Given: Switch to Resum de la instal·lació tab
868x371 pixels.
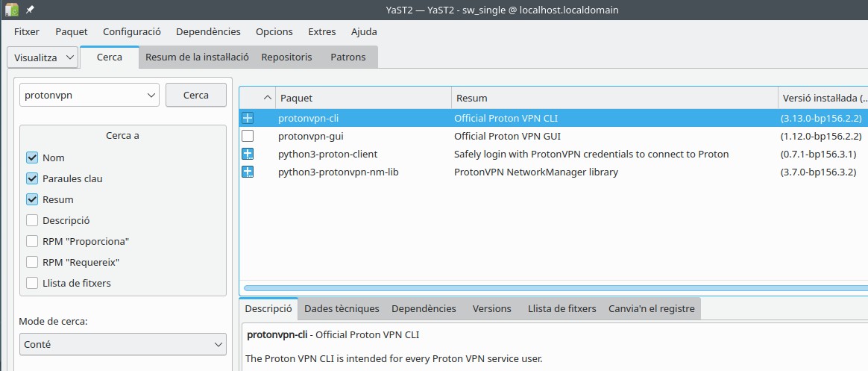Looking at the screenshot, I should coord(197,57).
